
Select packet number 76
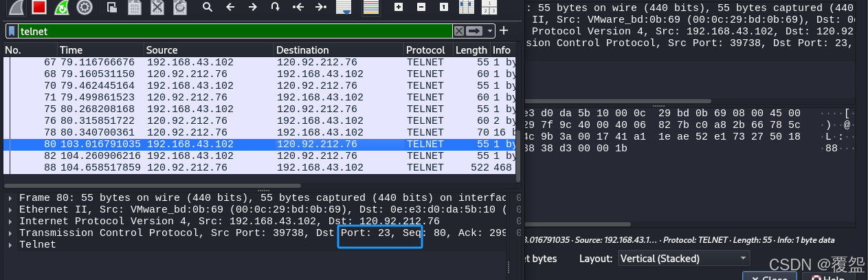click(259, 121)
